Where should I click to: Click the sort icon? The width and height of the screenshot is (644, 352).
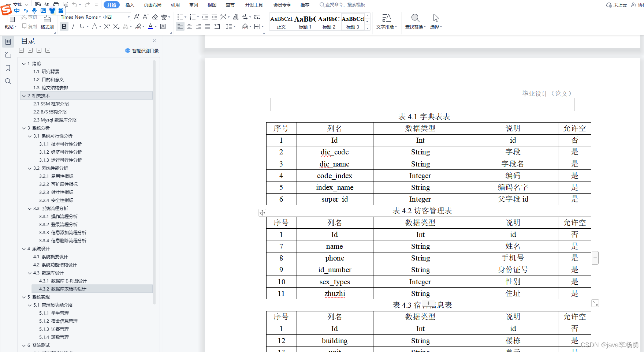pyautogui.click(x=236, y=17)
